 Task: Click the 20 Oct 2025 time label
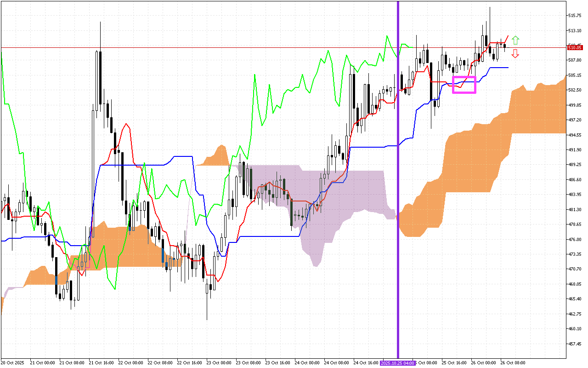pyautogui.click(x=12, y=363)
